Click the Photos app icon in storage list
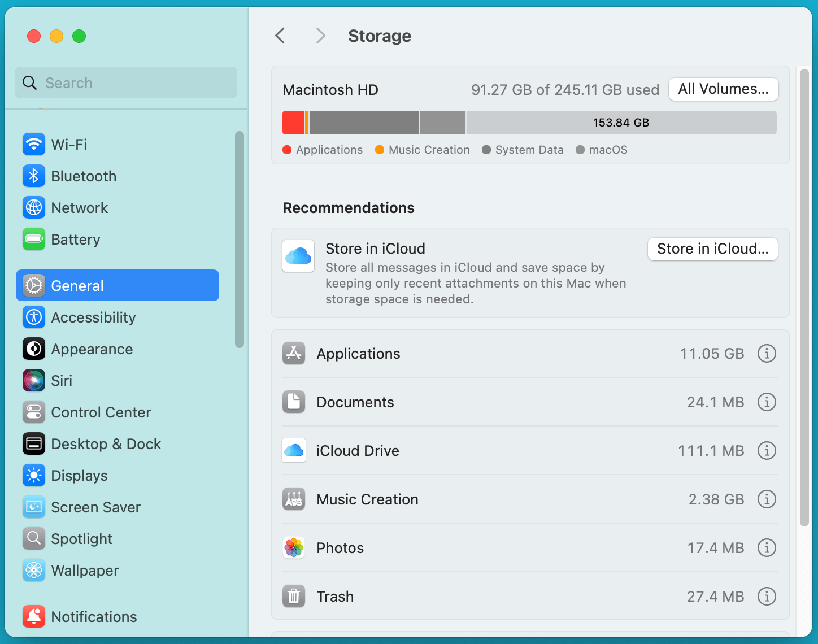818x644 pixels. [294, 547]
